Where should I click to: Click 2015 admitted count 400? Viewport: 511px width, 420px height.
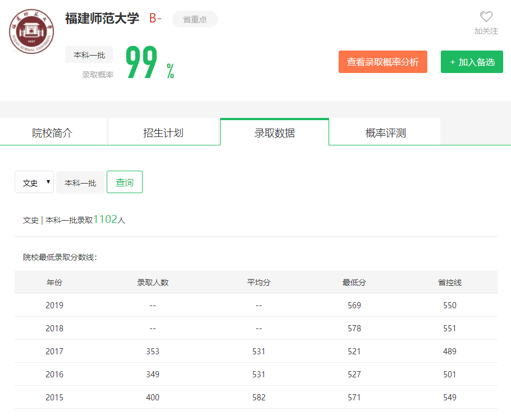pos(153,398)
